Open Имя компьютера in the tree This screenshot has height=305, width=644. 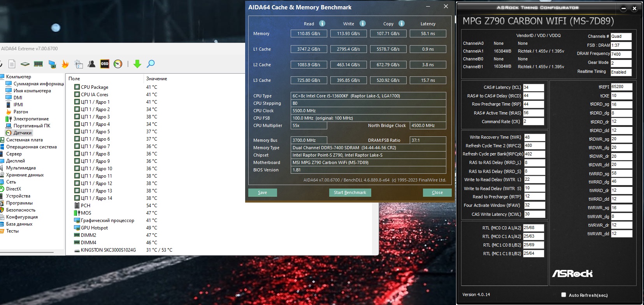[32, 91]
